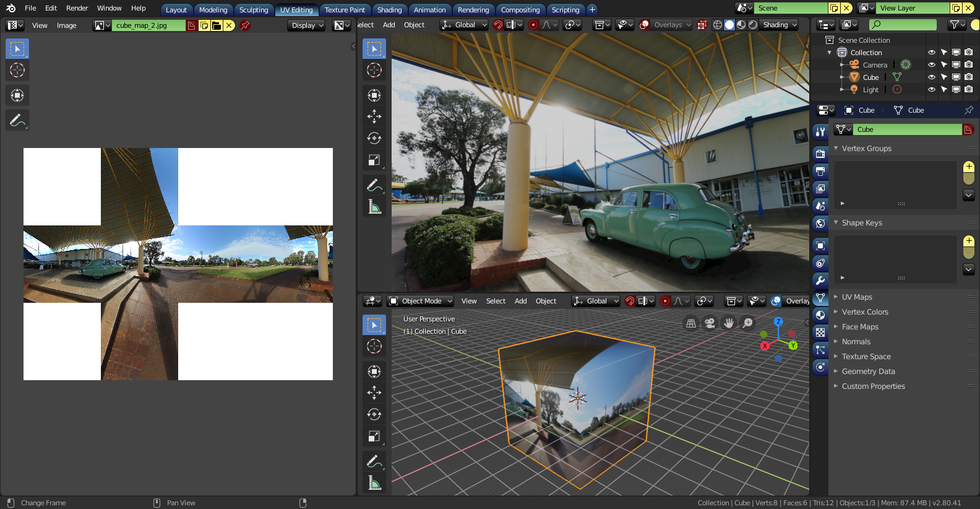
Task: Add a shape key with the plus button
Action: (969, 241)
